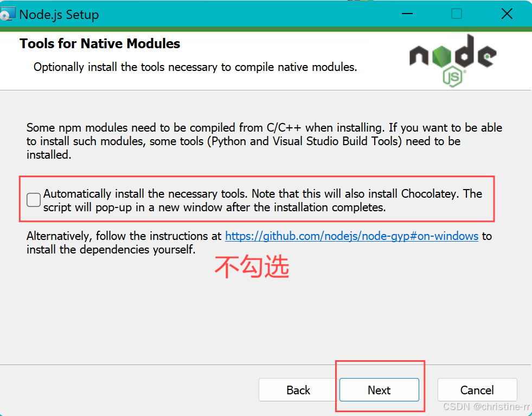532x416 pixels.
Task: Click the paragraph beginning 'Some npm modules'
Action: 264,141
